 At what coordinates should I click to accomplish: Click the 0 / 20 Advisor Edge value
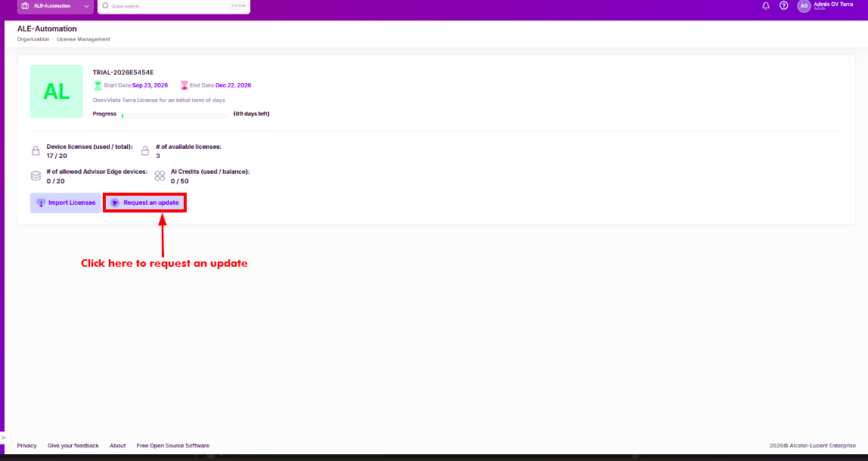(x=55, y=181)
